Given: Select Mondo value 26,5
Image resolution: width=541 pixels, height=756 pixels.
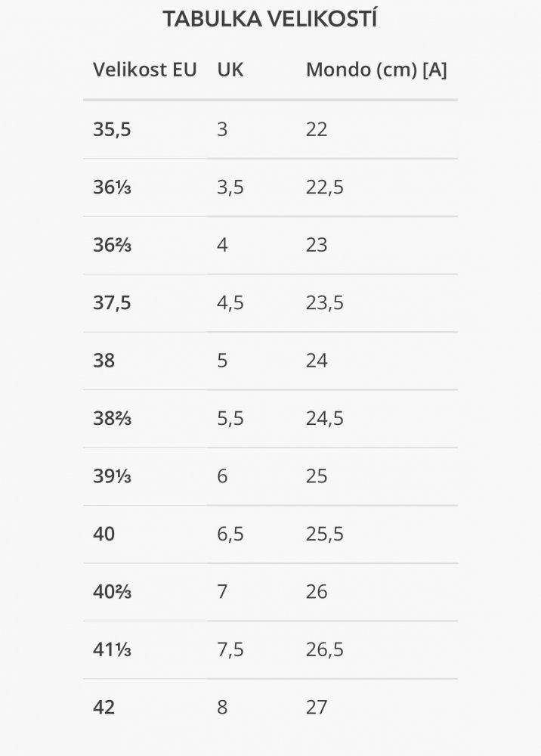Looking at the screenshot, I should 325,650.
